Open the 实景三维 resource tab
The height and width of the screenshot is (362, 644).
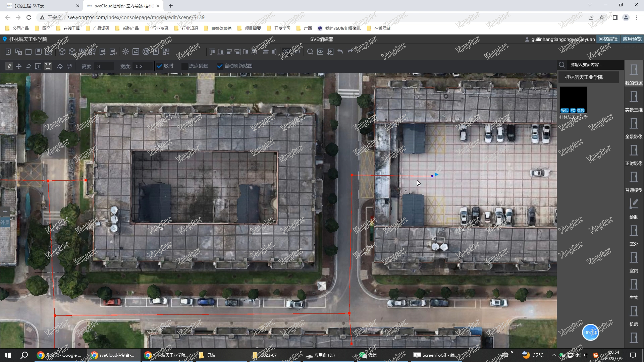pos(634,101)
